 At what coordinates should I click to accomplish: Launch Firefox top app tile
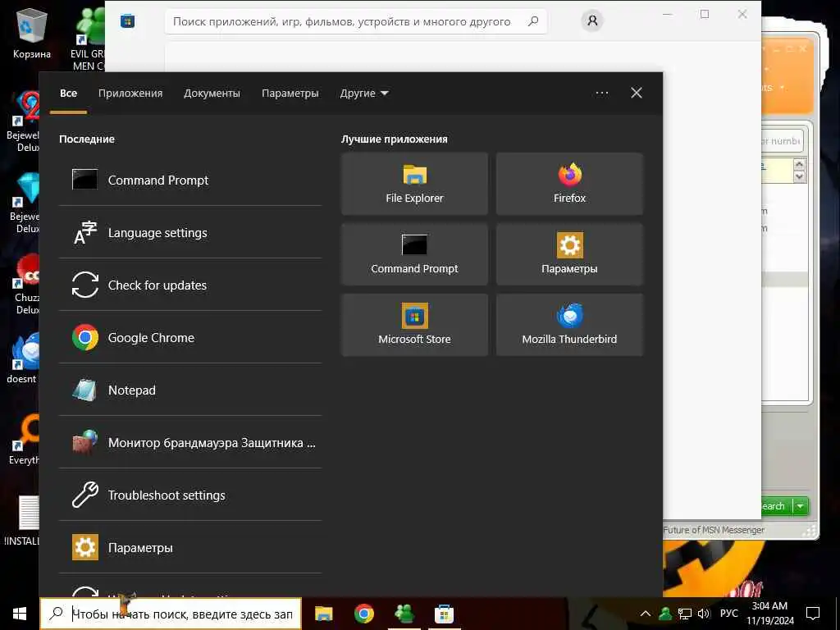pos(569,184)
